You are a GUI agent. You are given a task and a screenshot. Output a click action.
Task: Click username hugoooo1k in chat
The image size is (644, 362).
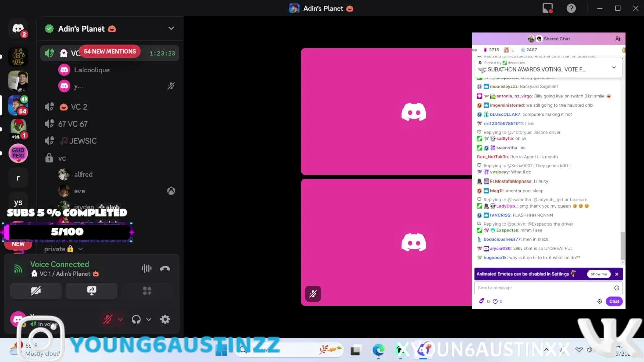(495, 258)
